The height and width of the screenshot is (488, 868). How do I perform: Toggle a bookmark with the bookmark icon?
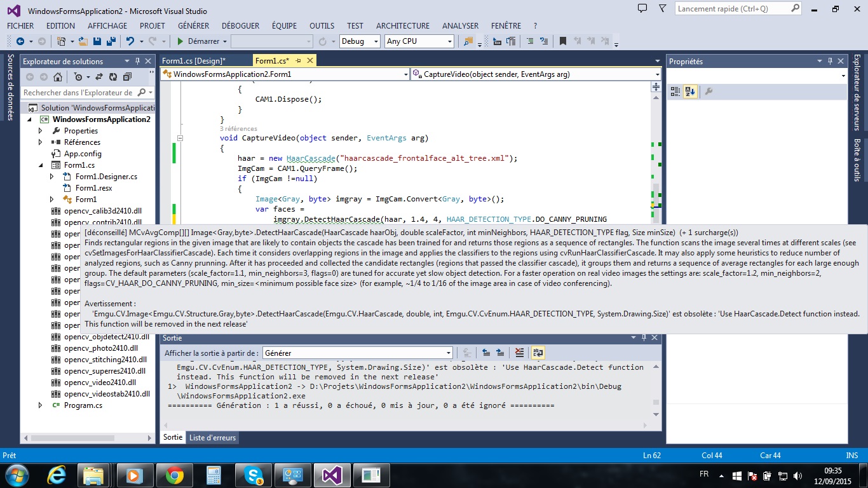click(x=562, y=41)
